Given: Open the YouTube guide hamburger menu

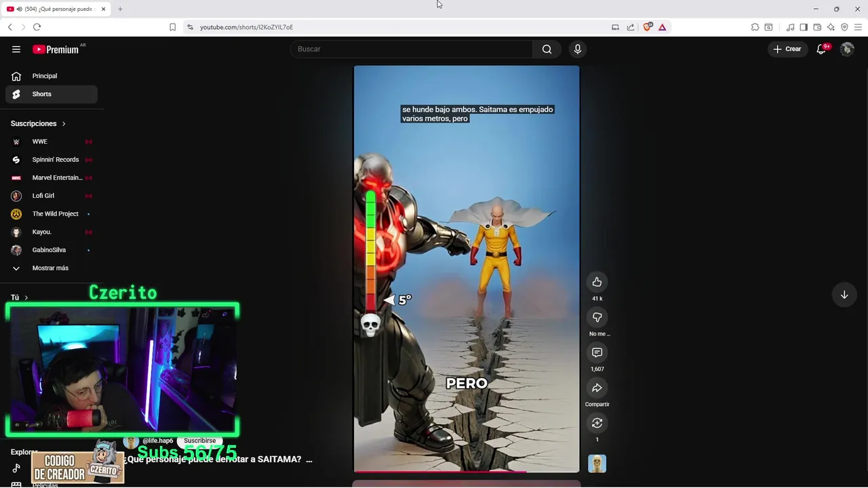Looking at the screenshot, I should coord(16,49).
